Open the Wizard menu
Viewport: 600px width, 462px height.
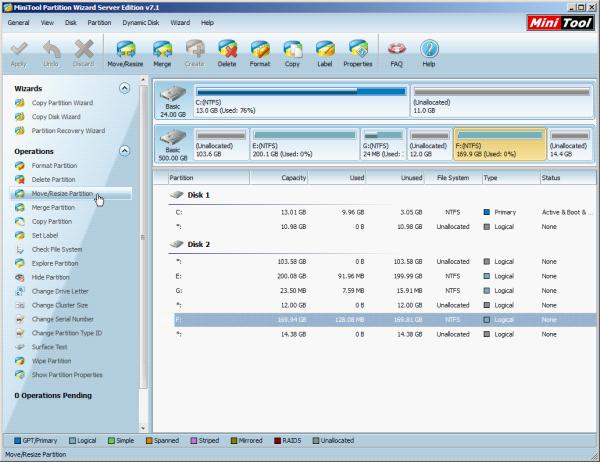pos(180,23)
